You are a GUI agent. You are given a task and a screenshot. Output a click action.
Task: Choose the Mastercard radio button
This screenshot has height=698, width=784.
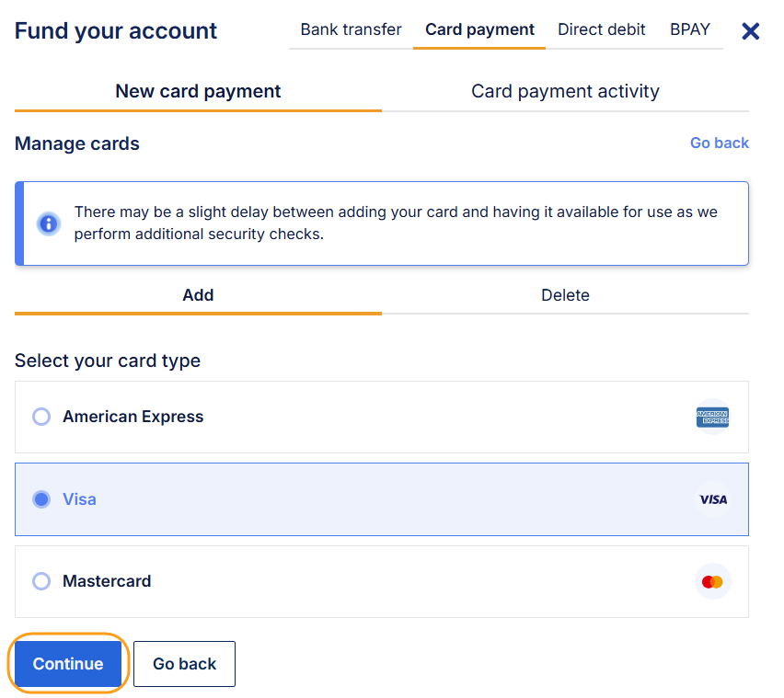pyautogui.click(x=41, y=581)
